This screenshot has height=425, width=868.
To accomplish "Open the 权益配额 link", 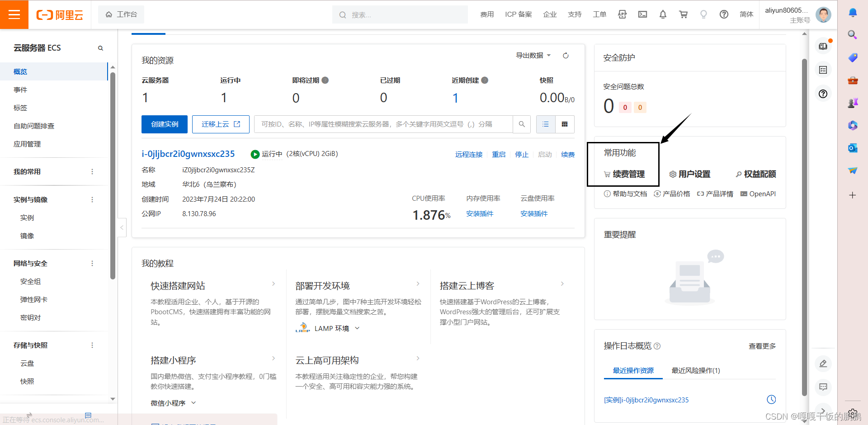I will tap(755, 174).
